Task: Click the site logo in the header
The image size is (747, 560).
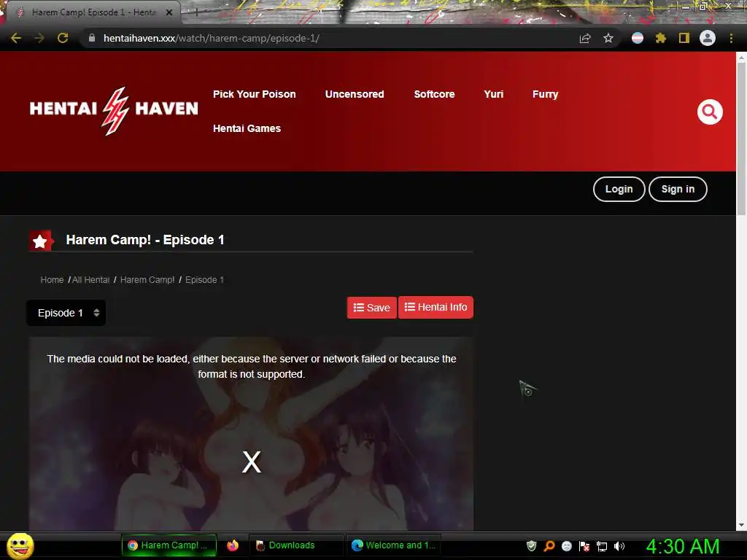Action: pos(113,111)
